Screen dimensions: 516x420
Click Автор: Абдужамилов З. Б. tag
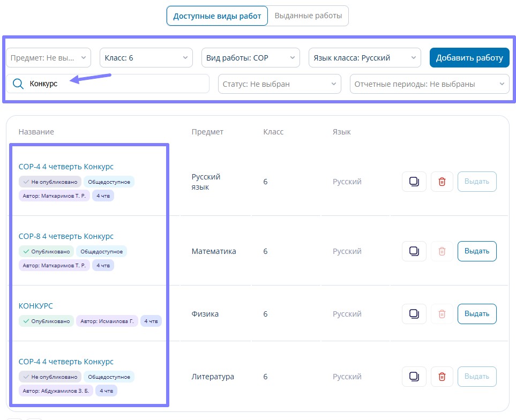(56, 391)
